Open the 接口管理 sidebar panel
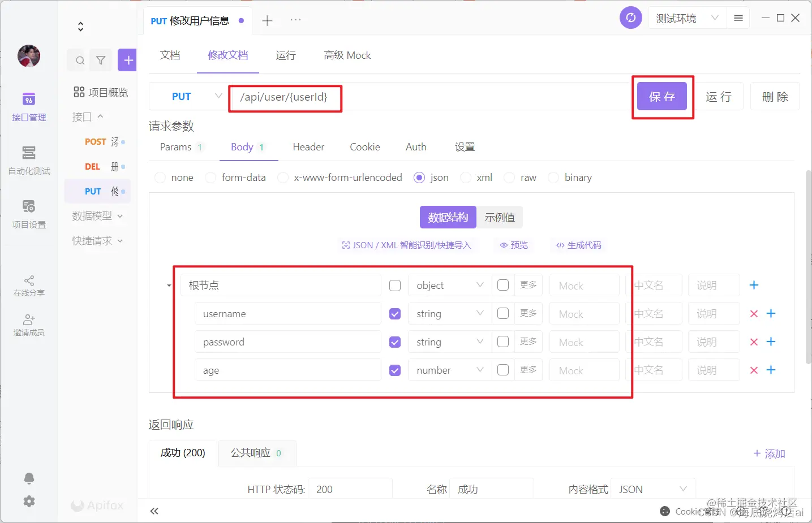Viewport: 812px width, 523px height. [29, 107]
